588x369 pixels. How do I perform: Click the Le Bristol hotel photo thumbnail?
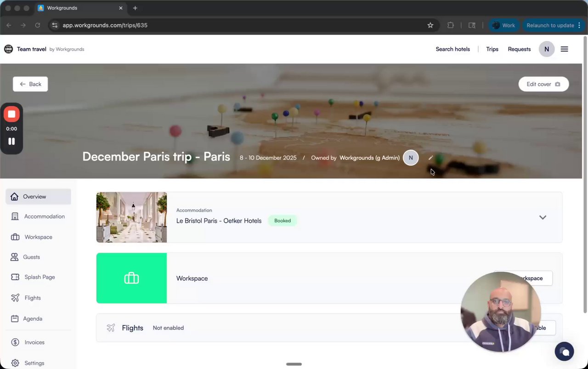[x=131, y=217]
